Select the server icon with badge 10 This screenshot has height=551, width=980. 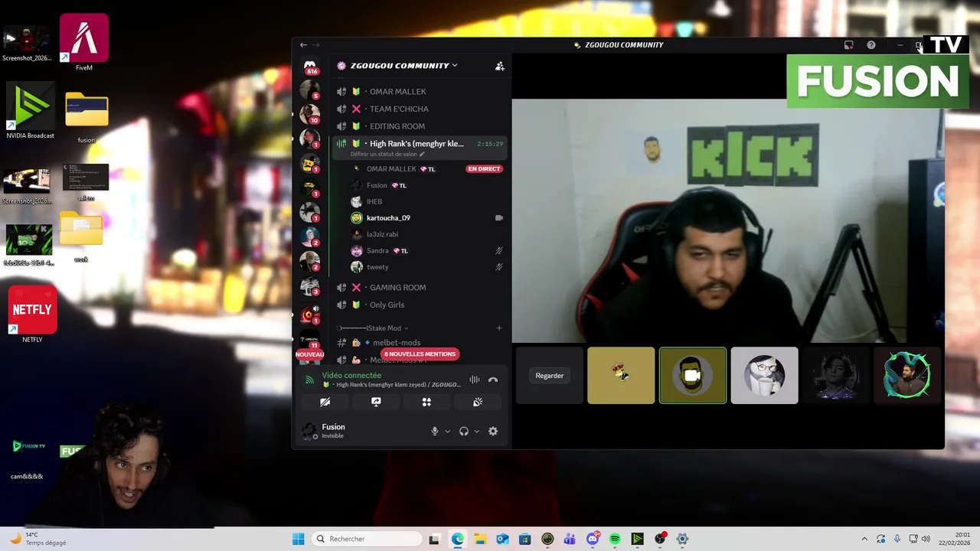coord(309,115)
